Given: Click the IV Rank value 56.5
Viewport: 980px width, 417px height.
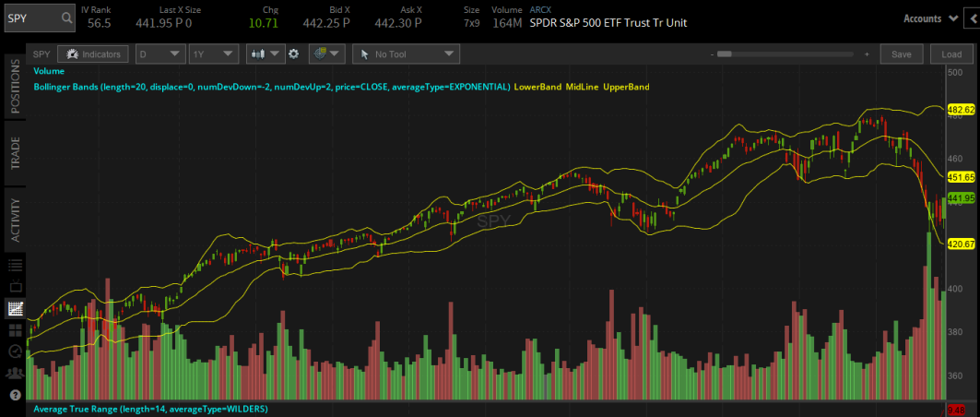Looking at the screenshot, I should pyautogui.click(x=99, y=23).
